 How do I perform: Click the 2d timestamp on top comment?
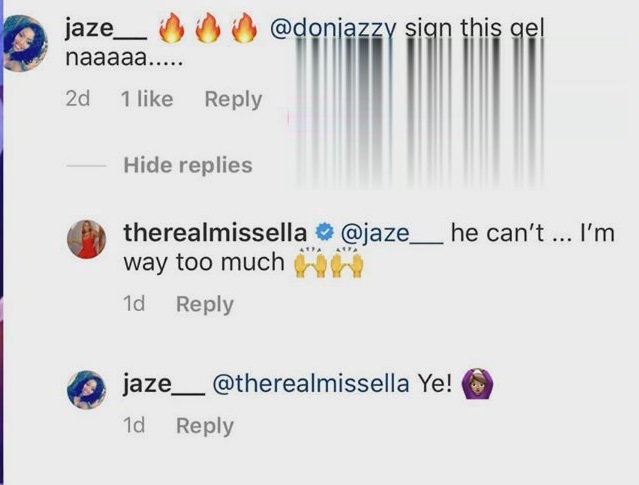pyautogui.click(x=77, y=99)
